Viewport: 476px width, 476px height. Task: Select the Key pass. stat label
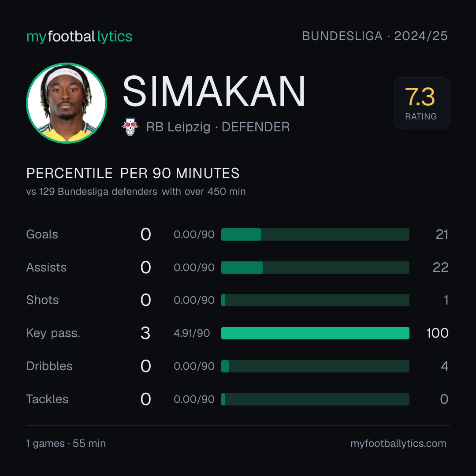(53, 333)
